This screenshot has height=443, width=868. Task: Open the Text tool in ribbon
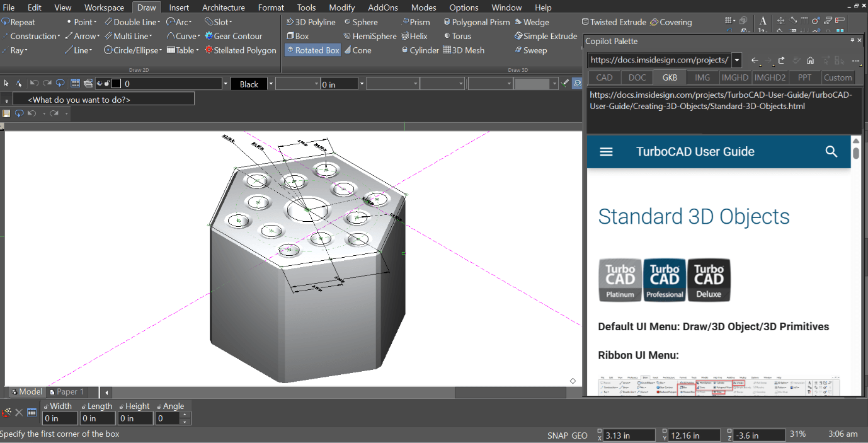[x=763, y=21]
